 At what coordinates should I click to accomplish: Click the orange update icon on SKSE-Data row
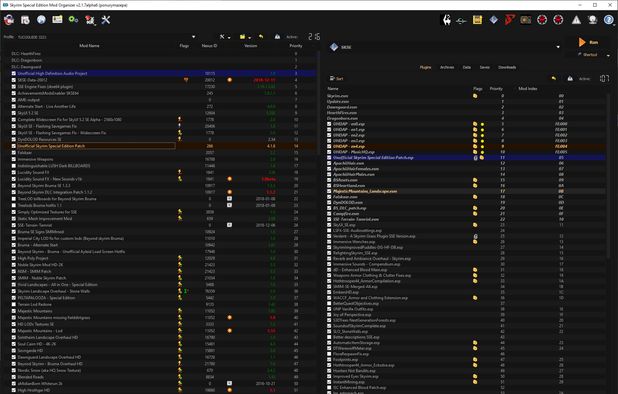pos(229,80)
